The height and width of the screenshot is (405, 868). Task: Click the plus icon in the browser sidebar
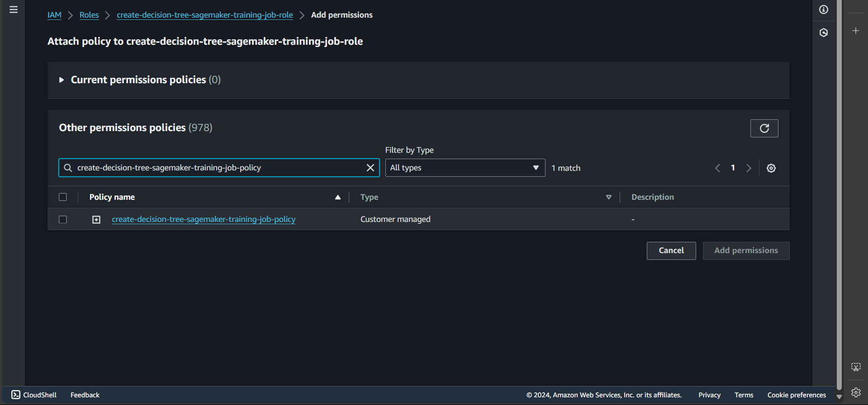856,31
